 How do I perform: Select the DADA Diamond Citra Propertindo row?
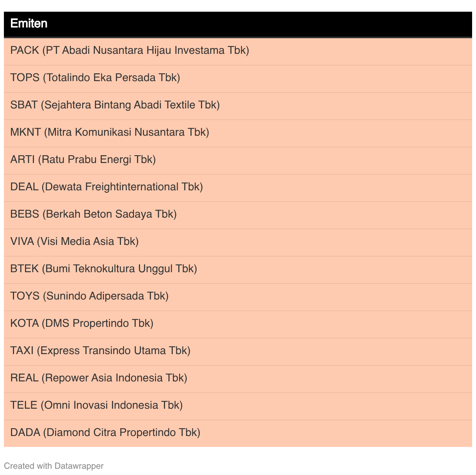(105, 432)
